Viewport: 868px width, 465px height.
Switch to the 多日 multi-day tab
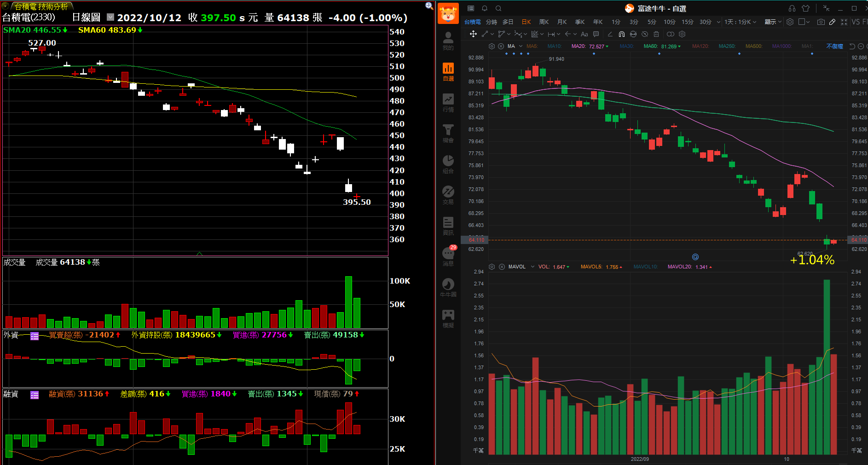508,22
